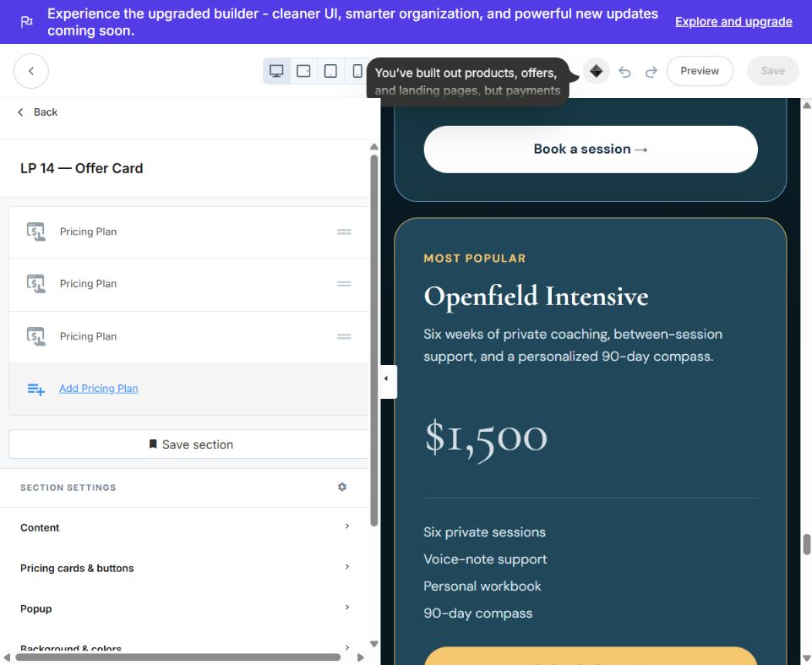812x665 pixels.
Task: Click sidebar scroll down arrow
Action: pyautogui.click(x=374, y=644)
